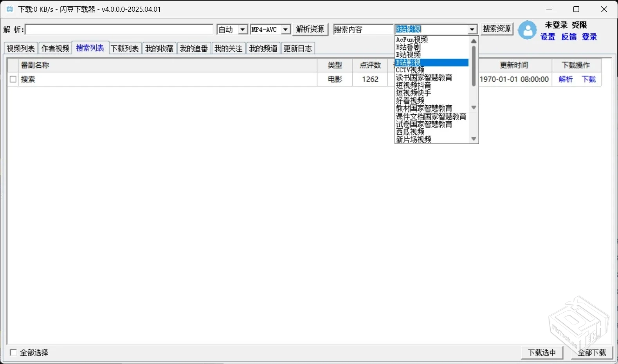Click the app icon in title bar
This screenshot has height=364, width=618.
pyautogui.click(x=10, y=9)
